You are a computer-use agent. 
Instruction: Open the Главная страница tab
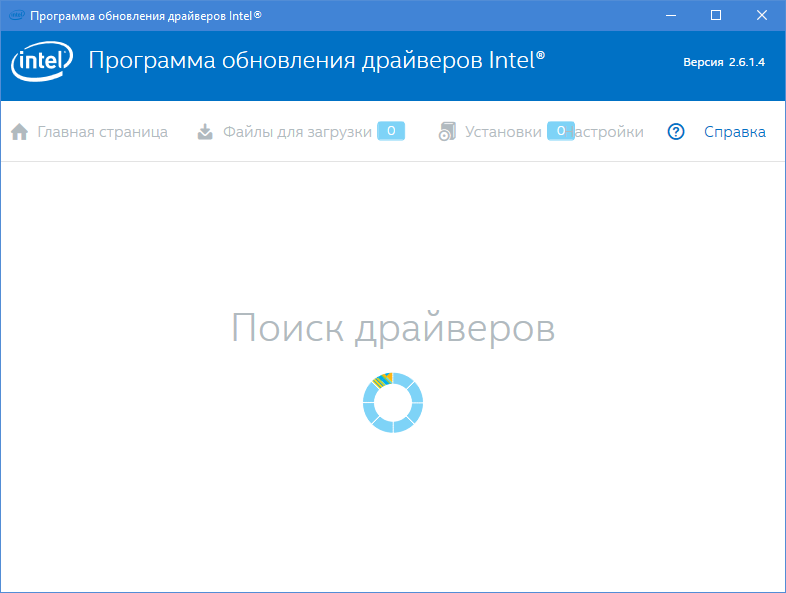point(102,132)
